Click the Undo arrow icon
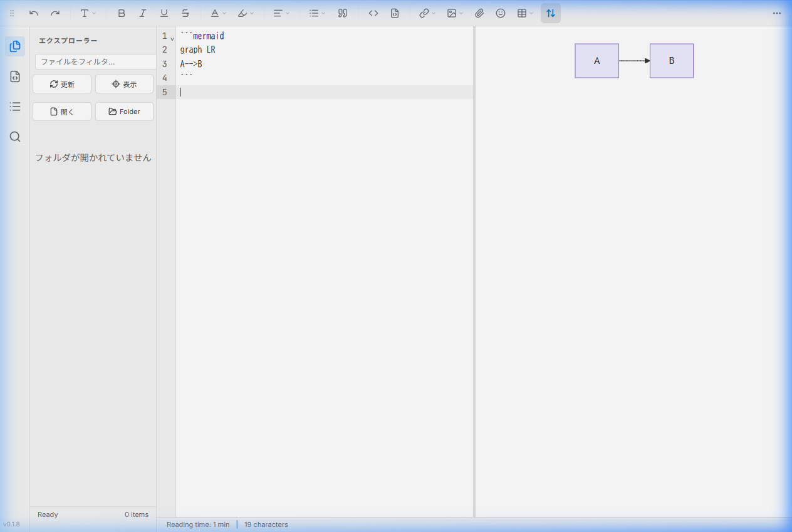The image size is (792, 532). (34, 13)
